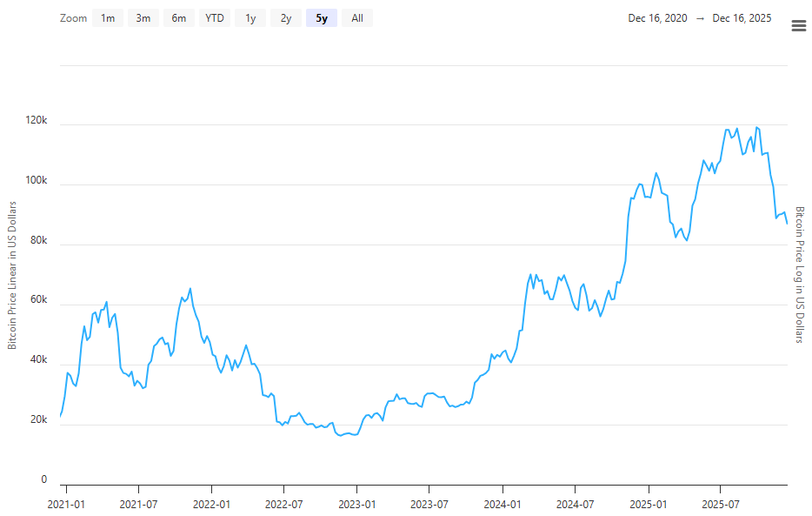
Task: Click the Zoom label on the toolbar
Action: pyautogui.click(x=73, y=17)
